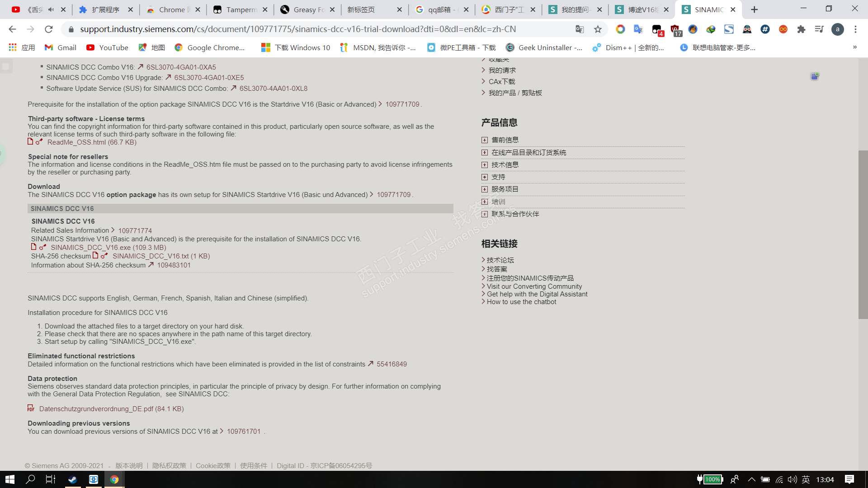Click the page vertical scrollbar thumb
Image resolution: width=868 pixels, height=488 pixels.
click(x=863, y=235)
